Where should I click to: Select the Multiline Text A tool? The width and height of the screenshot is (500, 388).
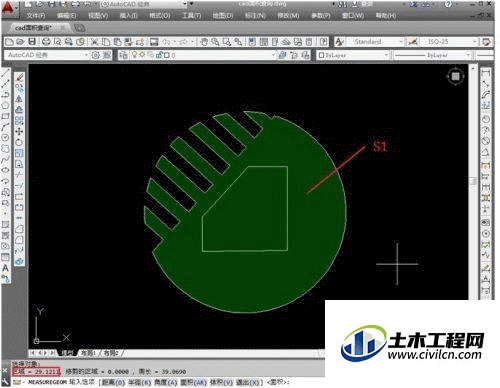tap(5, 268)
